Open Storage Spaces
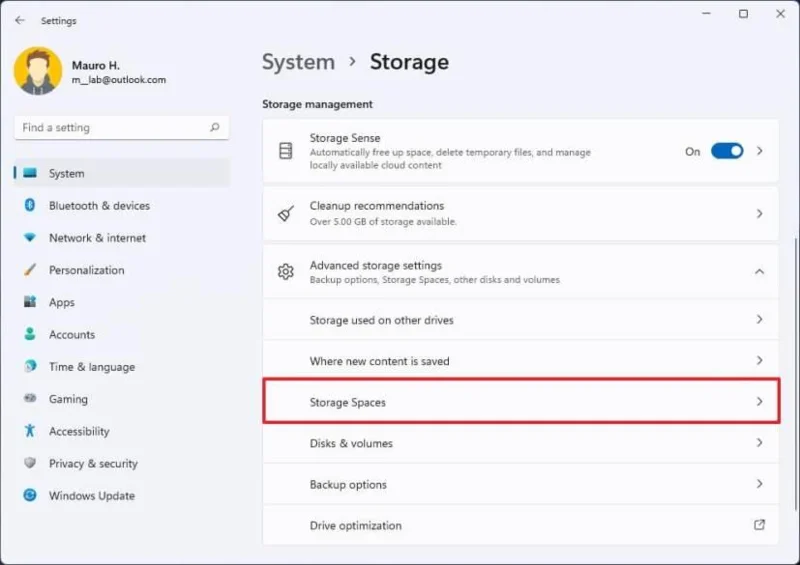Viewport: 800px width, 565px height. [x=521, y=401]
